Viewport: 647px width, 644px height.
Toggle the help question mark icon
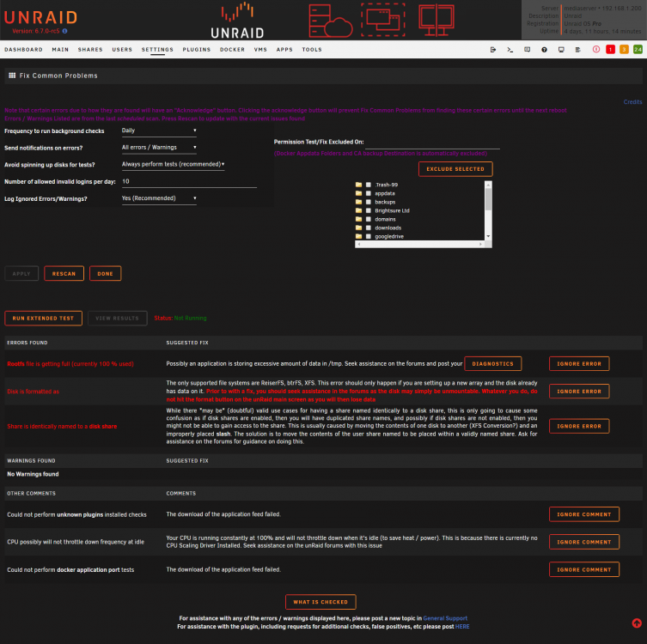[x=544, y=50]
